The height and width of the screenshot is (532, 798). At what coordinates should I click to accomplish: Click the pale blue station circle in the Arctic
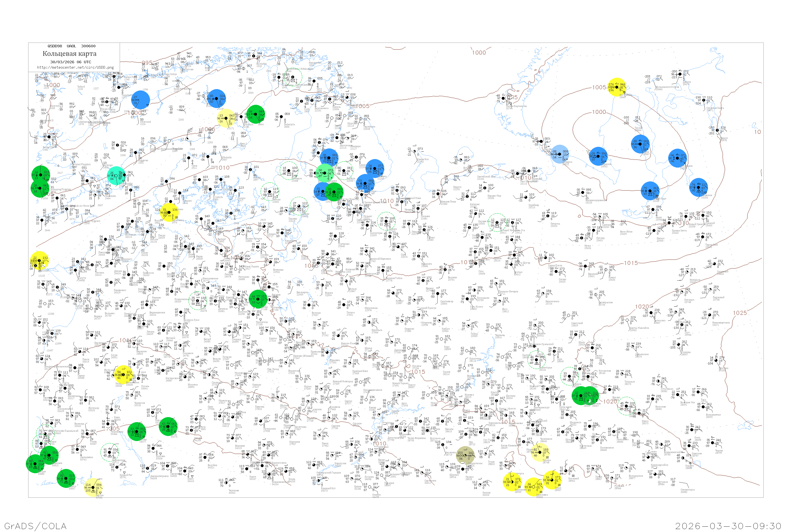pos(559,154)
